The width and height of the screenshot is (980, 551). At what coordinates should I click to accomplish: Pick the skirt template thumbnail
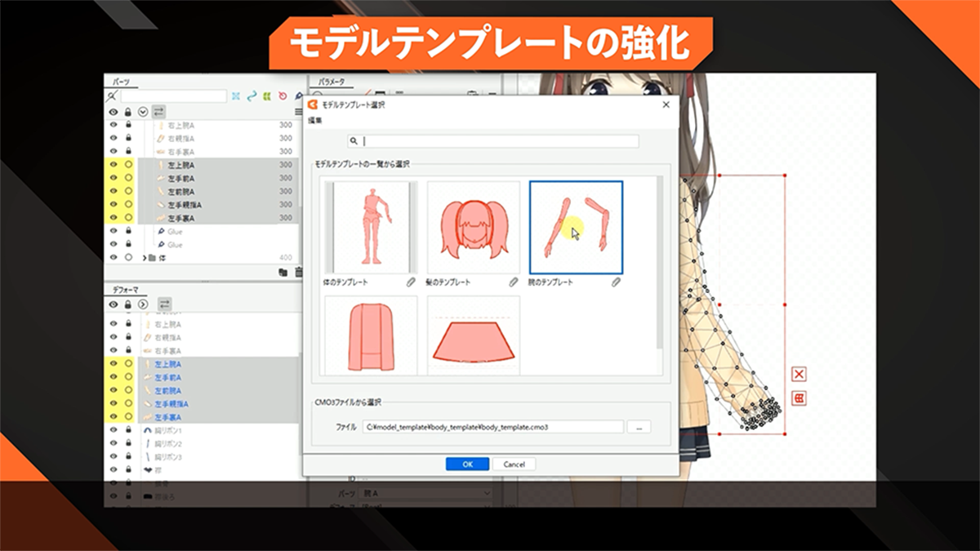click(x=474, y=335)
